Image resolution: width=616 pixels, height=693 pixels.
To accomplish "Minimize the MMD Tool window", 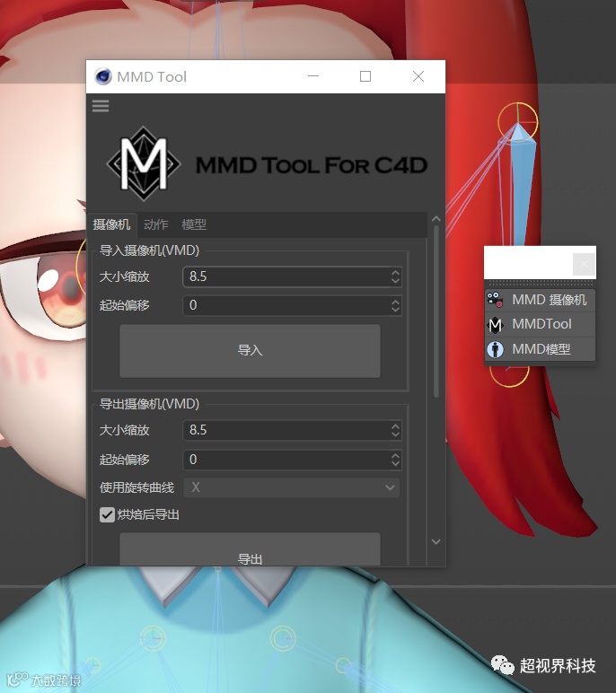I will coord(313,76).
